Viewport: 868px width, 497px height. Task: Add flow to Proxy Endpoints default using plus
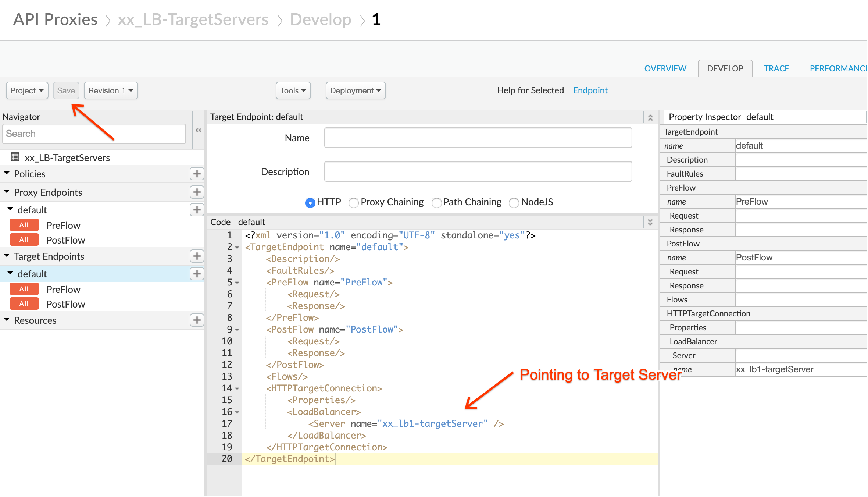197,210
